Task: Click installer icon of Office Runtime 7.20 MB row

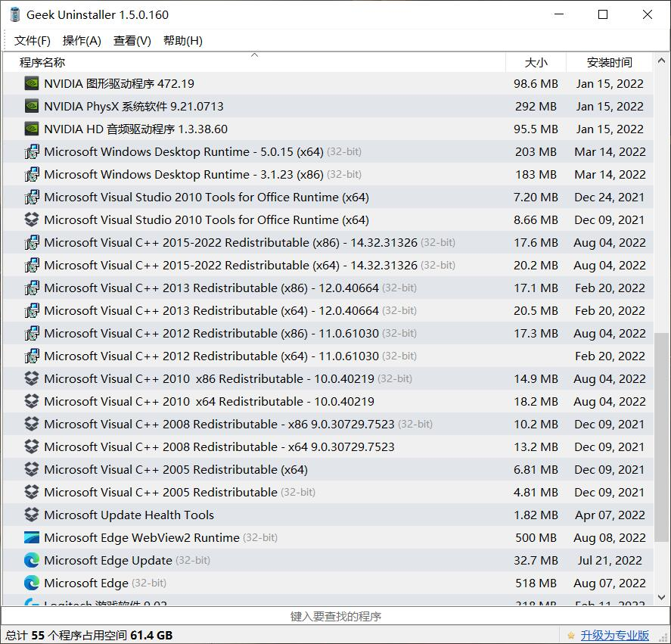Action: tap(32, 197)
